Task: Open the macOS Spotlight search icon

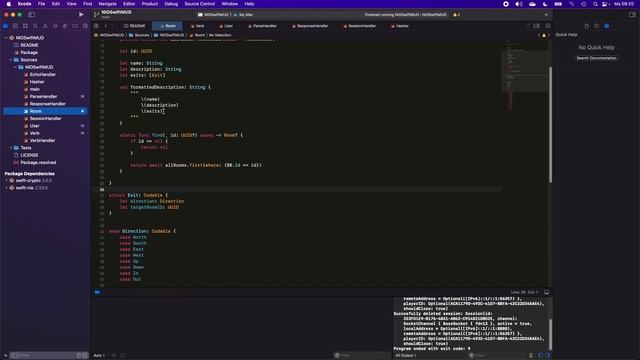Action: [595, 4]
